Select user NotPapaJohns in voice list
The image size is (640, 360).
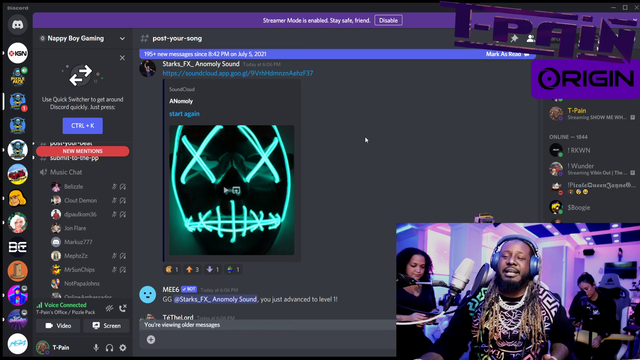coord(82,284)
